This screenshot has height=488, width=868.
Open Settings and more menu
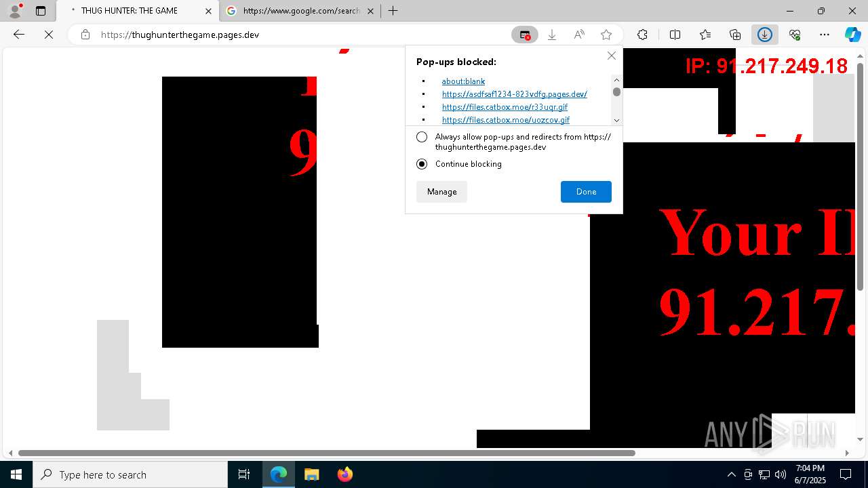tap(825, 35)
